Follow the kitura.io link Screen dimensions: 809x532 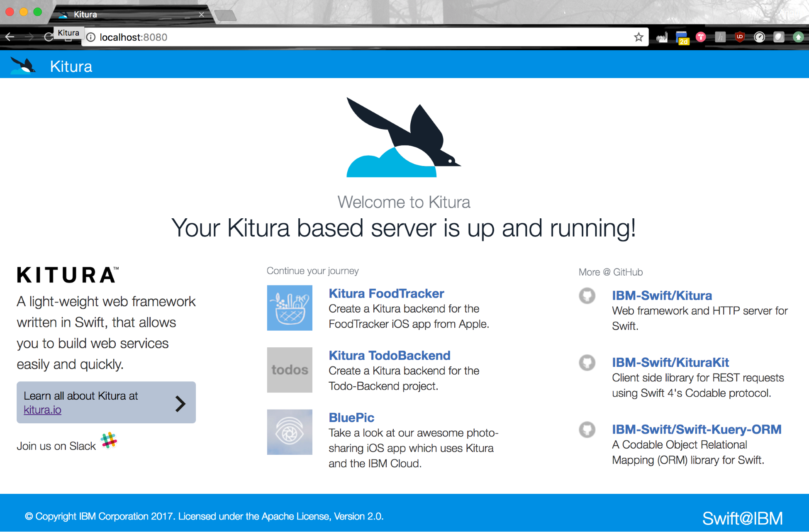(x=42, y=410)
